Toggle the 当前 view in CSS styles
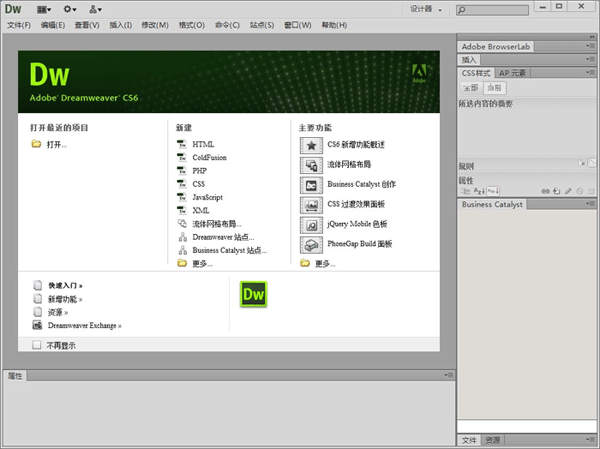This screenshot has width=600, height=449. [x=494, y=88]
